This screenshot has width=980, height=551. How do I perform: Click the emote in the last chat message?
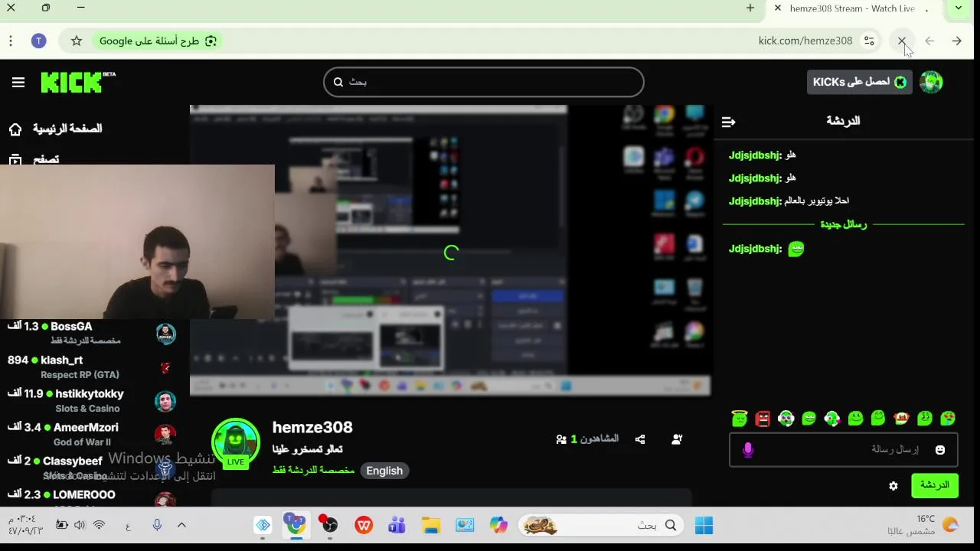[796, 249]
